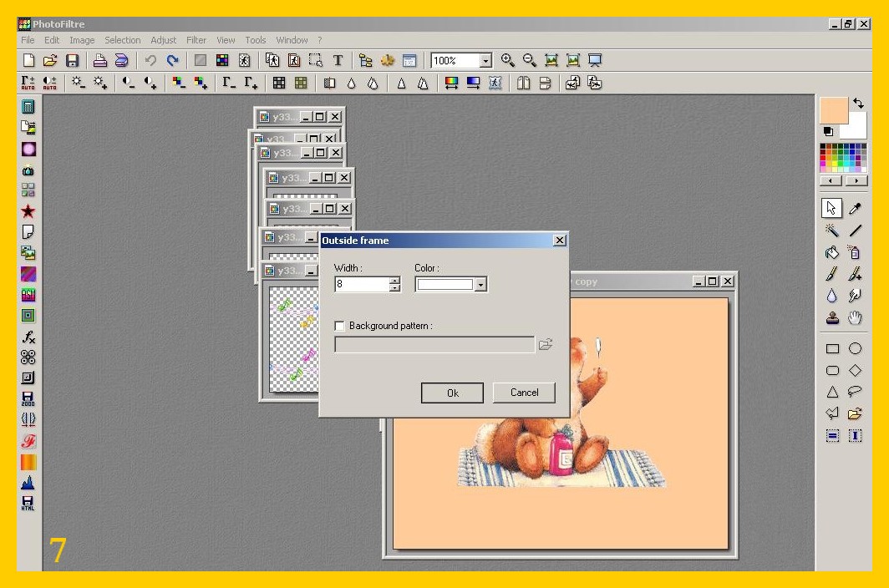Screen dimensions: 889x588
Task: Click the peach foreground color swatch
Action: pos(833,110)
